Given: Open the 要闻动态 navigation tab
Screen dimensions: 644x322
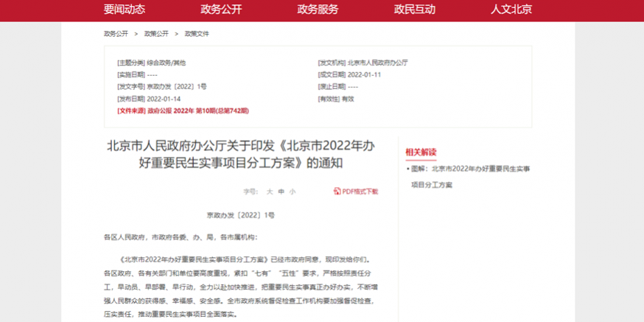Looking at the screenshot, I should pos(124,10).
